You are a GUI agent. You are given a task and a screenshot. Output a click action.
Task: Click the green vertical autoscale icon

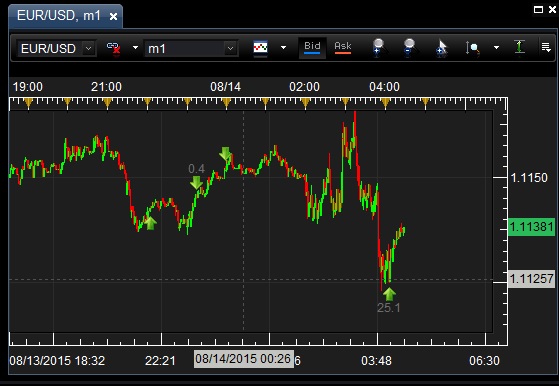point(520,47)
